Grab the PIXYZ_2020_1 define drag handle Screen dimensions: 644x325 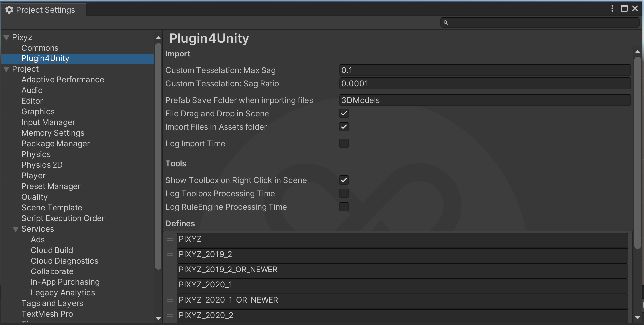(x=170, y=285)
